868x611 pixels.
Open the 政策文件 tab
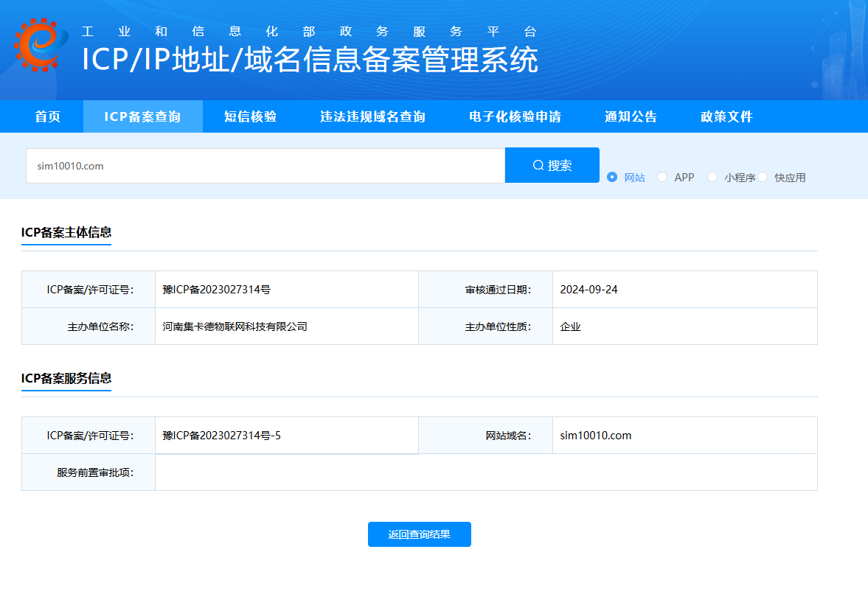[726, 116]
